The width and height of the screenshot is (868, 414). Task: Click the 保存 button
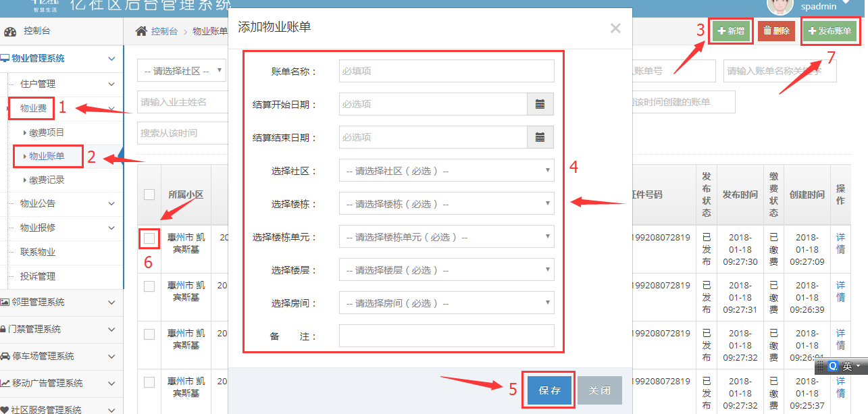(x=549, y=390)
